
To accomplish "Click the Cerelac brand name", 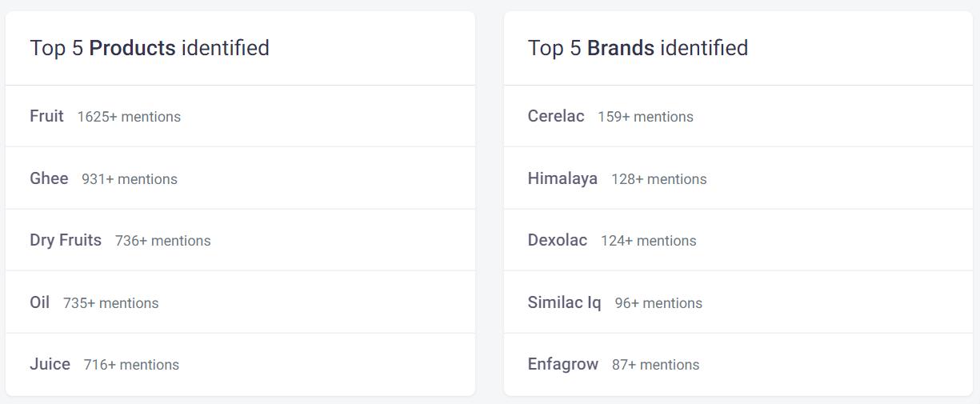I will (x=556, y=116).
